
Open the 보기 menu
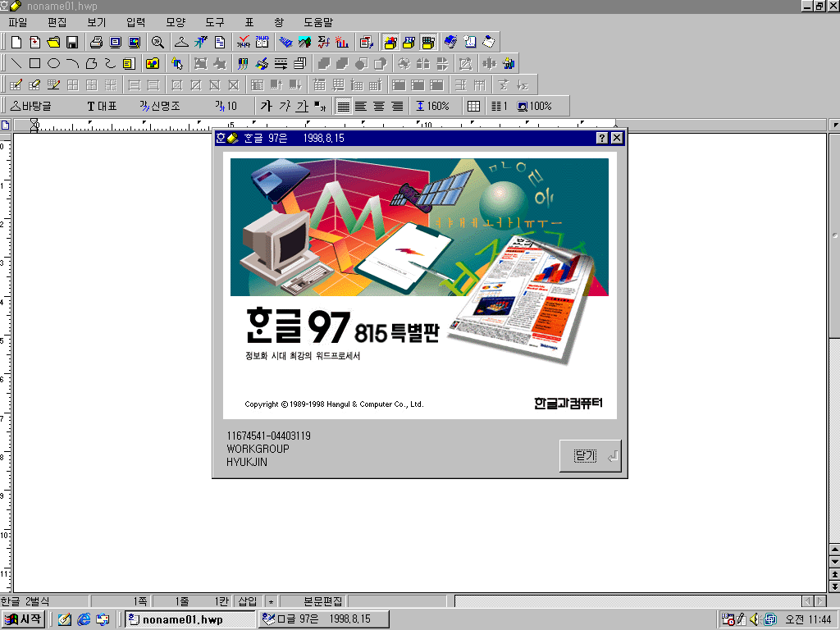click(x=97, y=22)
